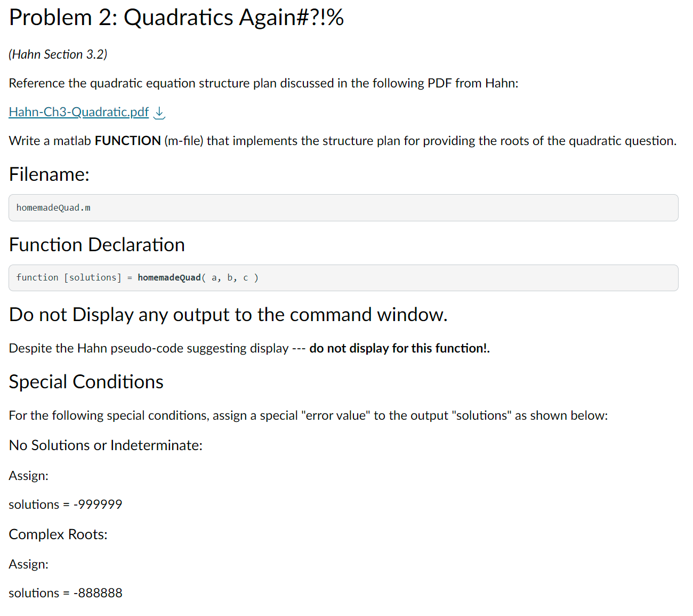Image resolution: width=693 pixels, height=616 pixels.
Task: Click the bold word FUNCTION in the instructions
Action: tap(128, 141)
